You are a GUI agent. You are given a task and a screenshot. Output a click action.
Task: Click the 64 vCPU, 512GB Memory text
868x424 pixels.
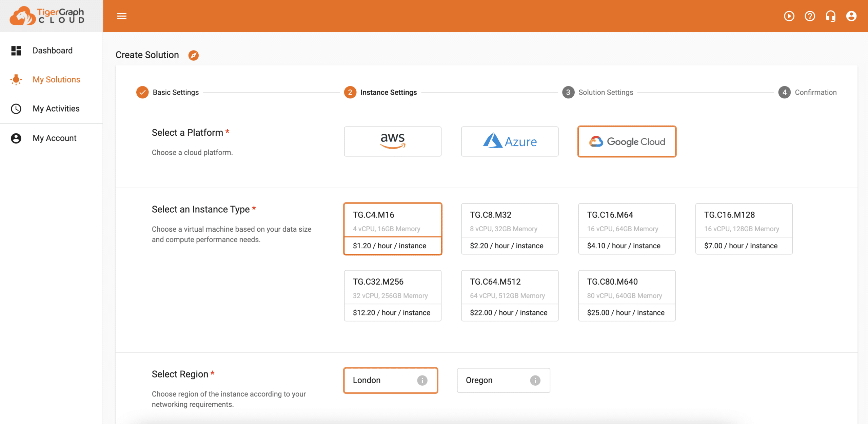508,296
